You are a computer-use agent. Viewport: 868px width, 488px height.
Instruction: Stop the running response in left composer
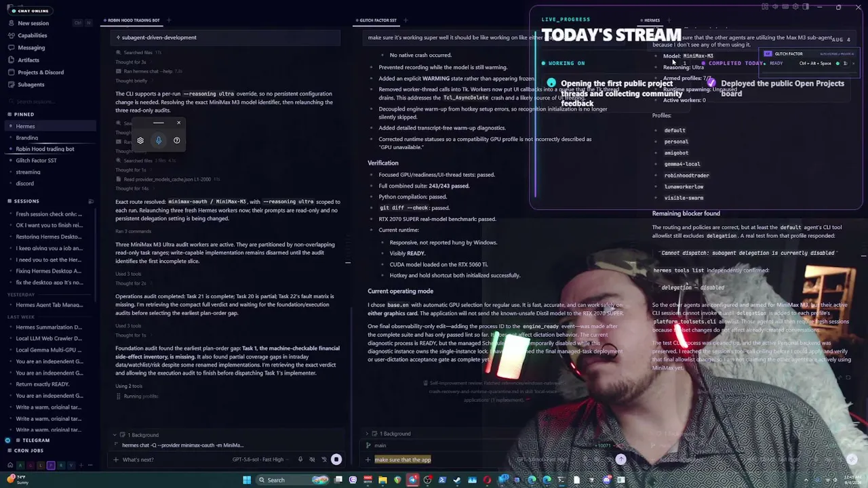(336, 460)
